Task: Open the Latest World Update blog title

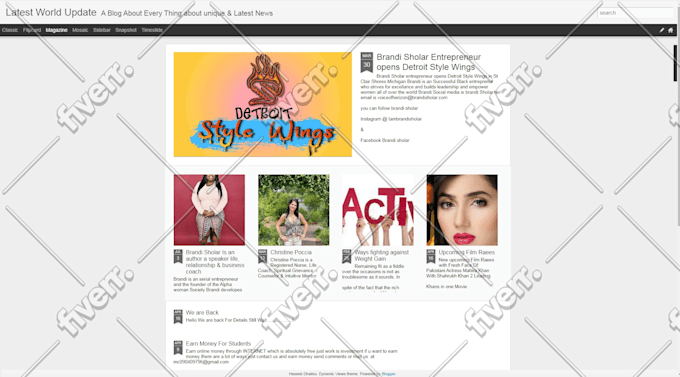Action: coord(51,13)
